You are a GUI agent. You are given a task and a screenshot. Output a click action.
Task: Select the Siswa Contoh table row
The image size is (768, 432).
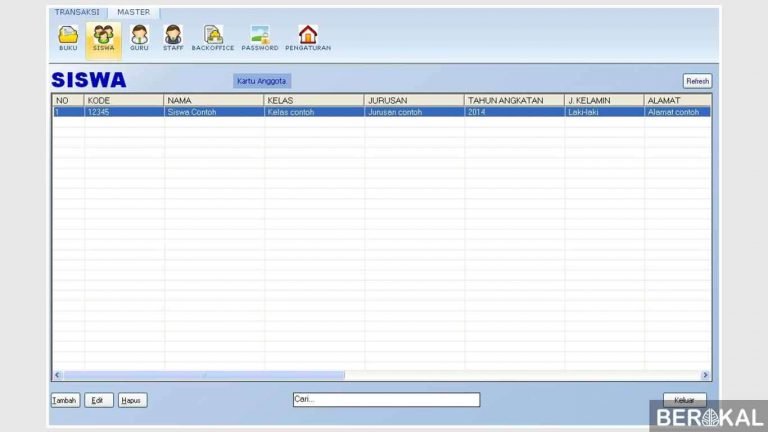213,112
